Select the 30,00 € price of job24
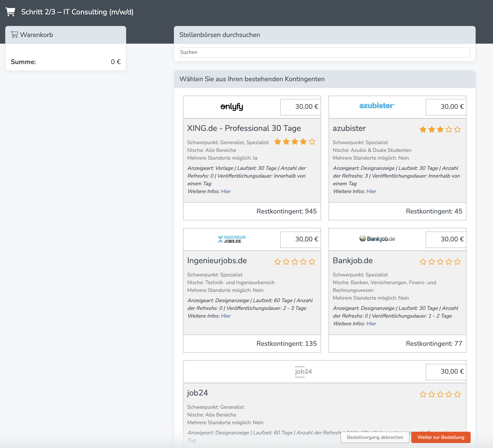Viewport: 493px width, 448px height. click(x=446, y=372)
